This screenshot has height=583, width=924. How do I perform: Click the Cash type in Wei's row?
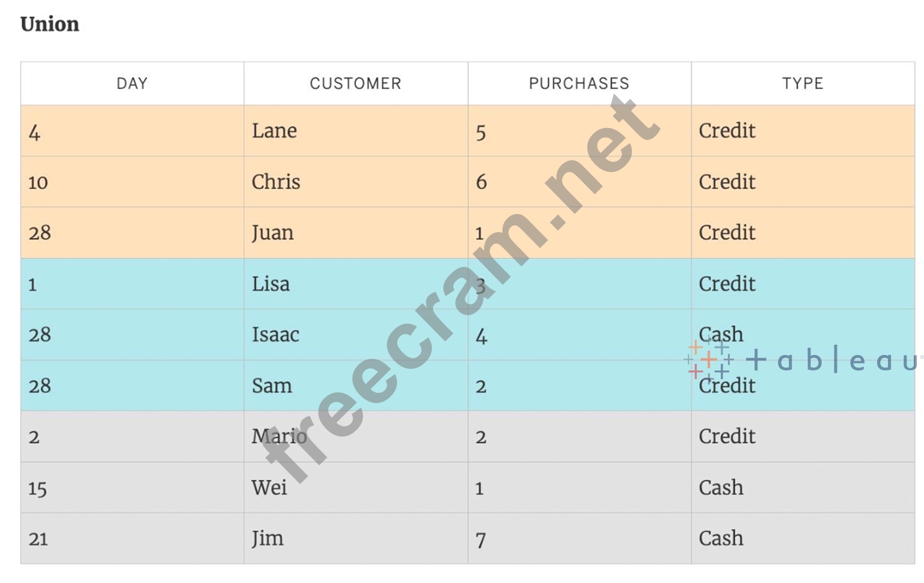pyautogui.click(x=721, y=487)
